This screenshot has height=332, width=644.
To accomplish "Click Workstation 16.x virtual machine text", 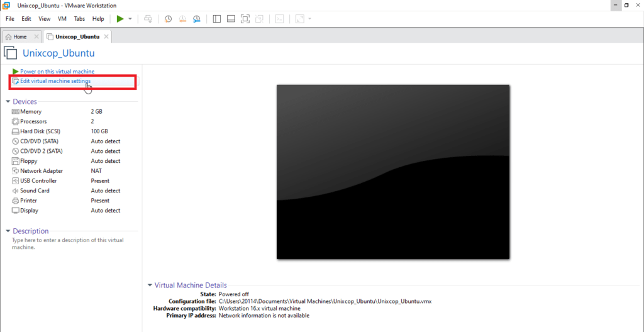I will 260,308.
